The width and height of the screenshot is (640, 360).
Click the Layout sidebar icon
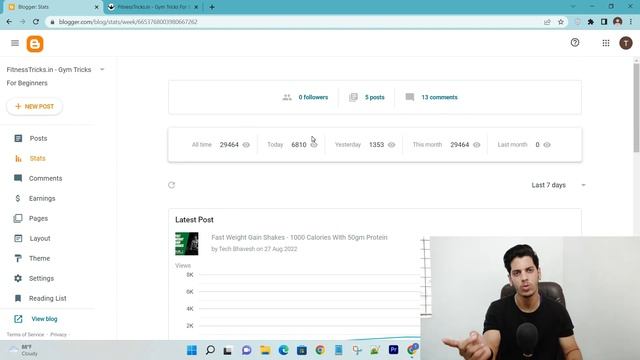pos(18,238)
